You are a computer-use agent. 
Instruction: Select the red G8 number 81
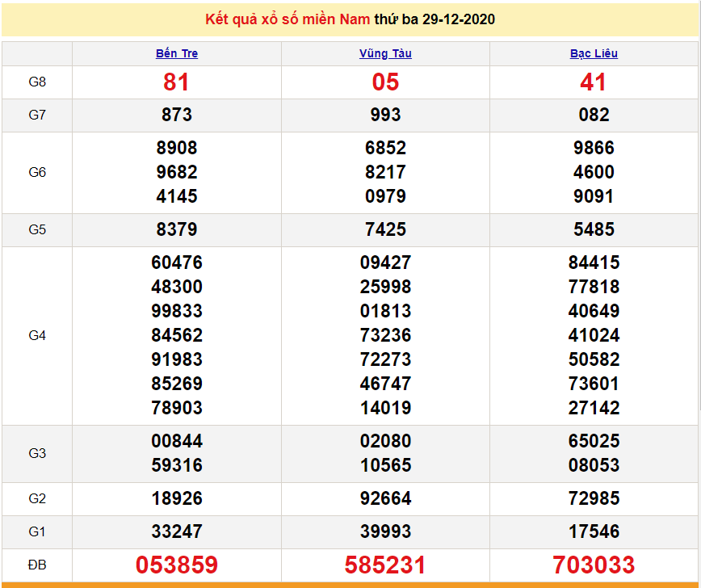point(176,82)
